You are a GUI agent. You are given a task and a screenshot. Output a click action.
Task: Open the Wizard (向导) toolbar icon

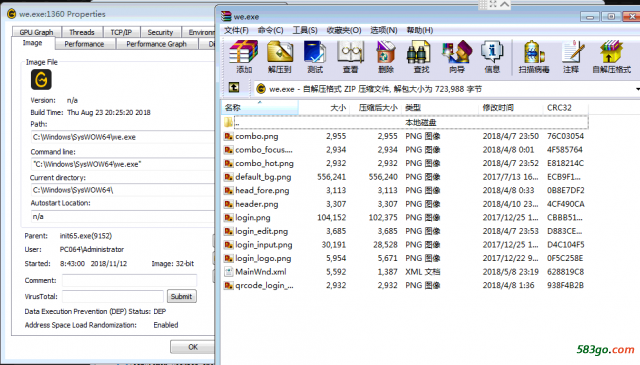457,56
